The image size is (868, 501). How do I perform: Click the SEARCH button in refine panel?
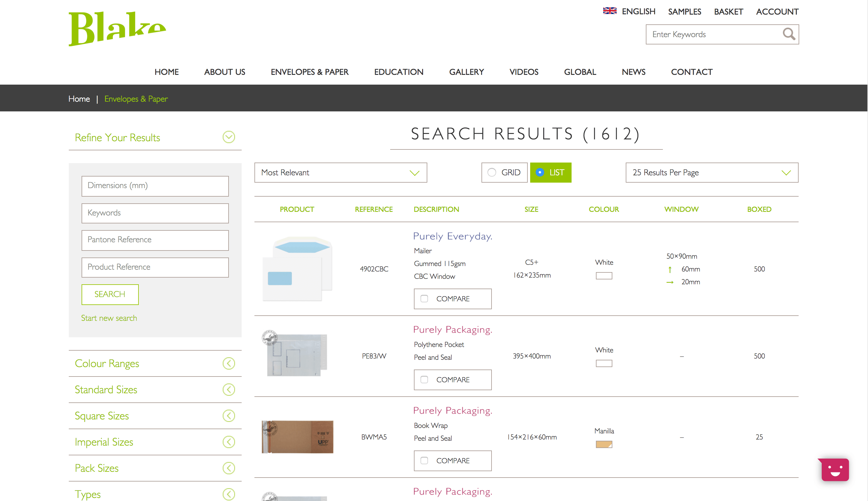(x=110, y=294)
